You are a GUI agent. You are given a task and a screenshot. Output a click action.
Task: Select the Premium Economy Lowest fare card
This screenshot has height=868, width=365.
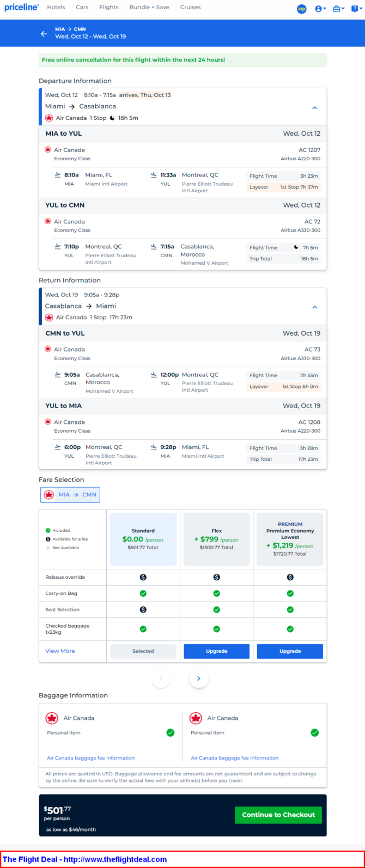(x=290, y=539)
